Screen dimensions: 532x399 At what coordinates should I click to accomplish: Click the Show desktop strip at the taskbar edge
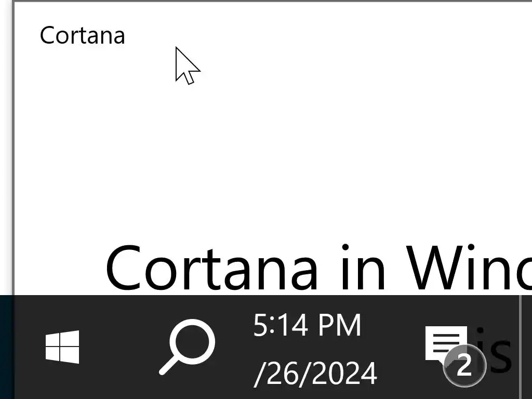coord(526,347)
